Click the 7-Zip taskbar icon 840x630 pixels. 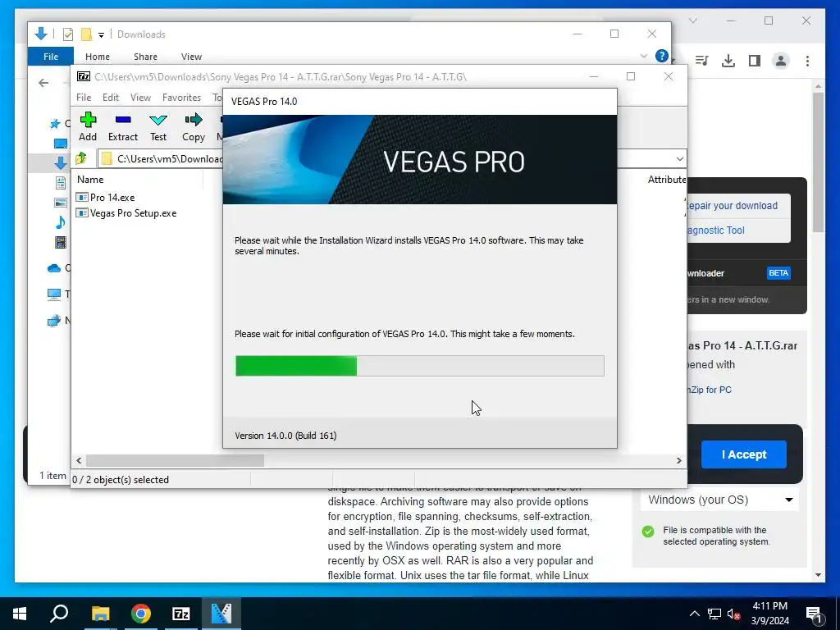[x=181, y=614]
